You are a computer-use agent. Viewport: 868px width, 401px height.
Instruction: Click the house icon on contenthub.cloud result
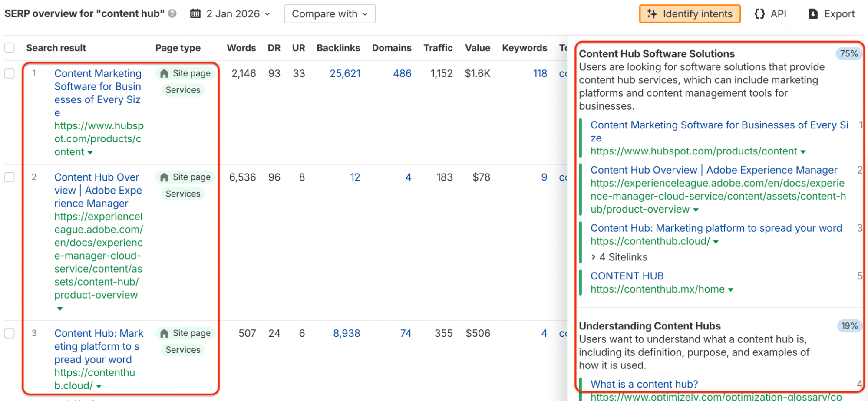click(x=164, y=333)
